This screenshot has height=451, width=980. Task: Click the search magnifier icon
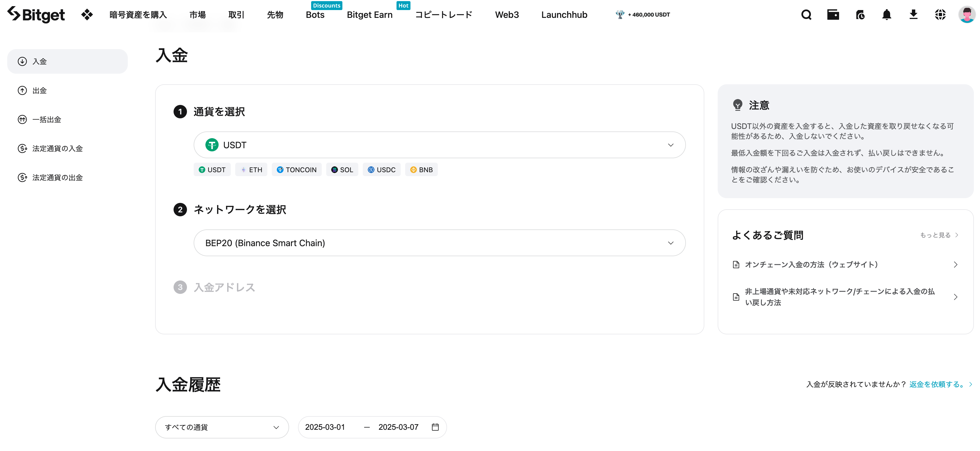[806, 15]
